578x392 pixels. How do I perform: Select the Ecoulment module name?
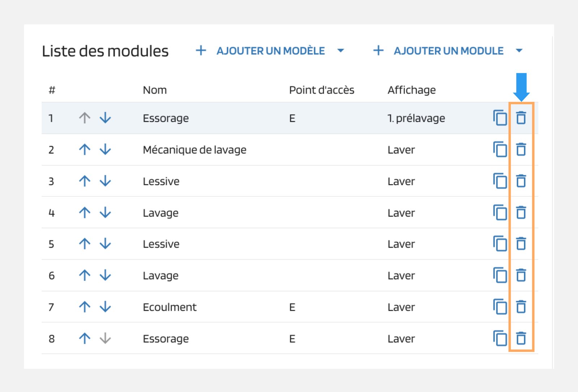click(169, 307)
